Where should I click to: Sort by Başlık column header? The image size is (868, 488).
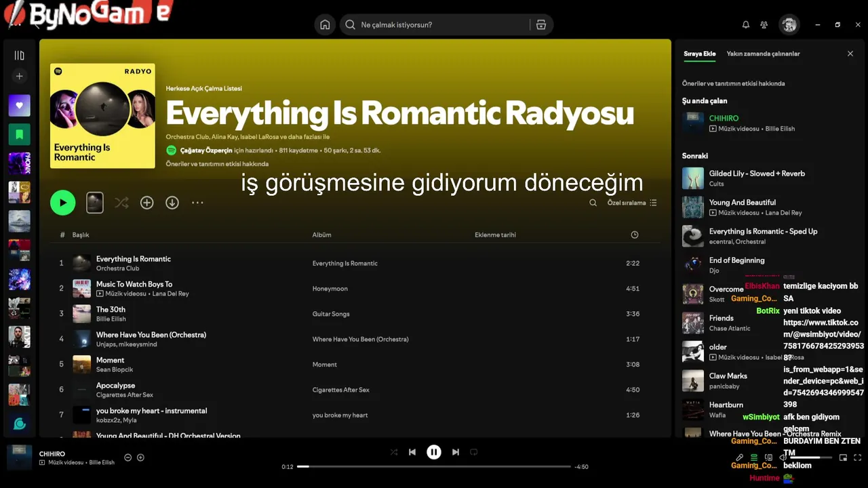click(81, 235)
